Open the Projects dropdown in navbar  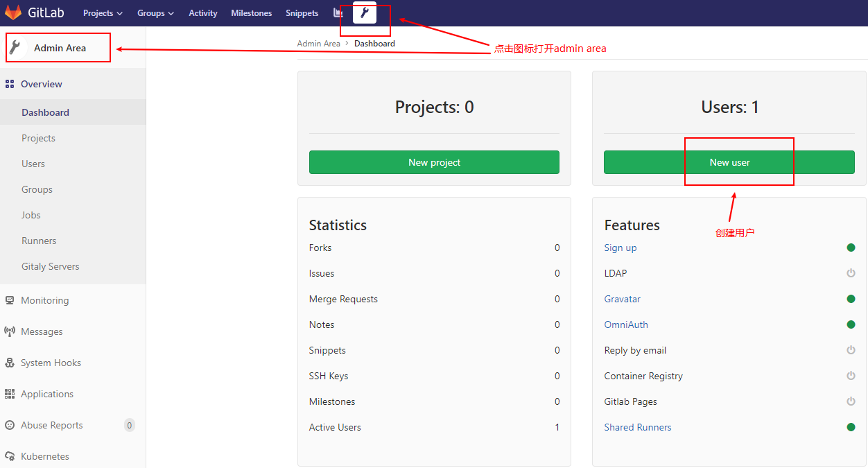[103, 13]
